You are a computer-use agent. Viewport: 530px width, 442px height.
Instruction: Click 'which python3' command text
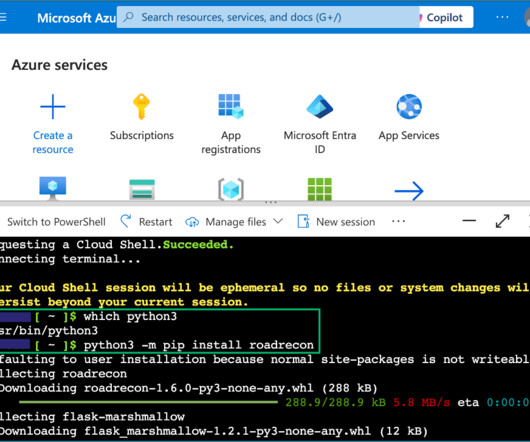click(130, 317)
